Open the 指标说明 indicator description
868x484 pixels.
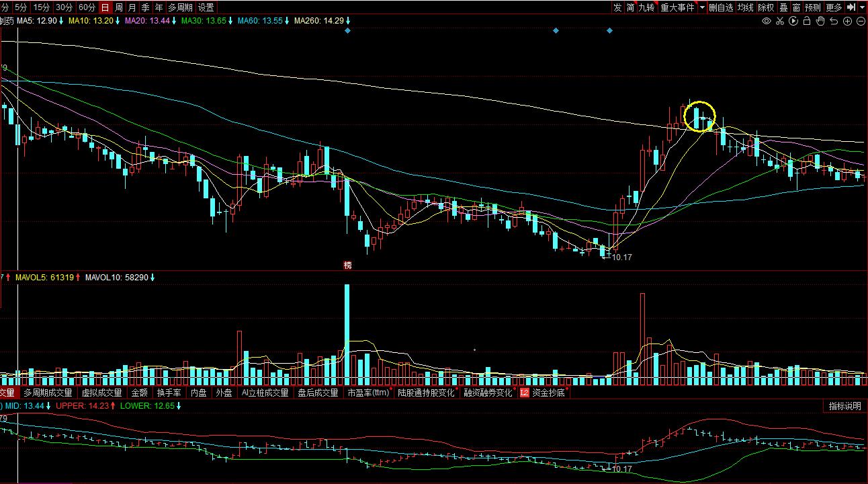pyautogui.click(x=844, y=406)
